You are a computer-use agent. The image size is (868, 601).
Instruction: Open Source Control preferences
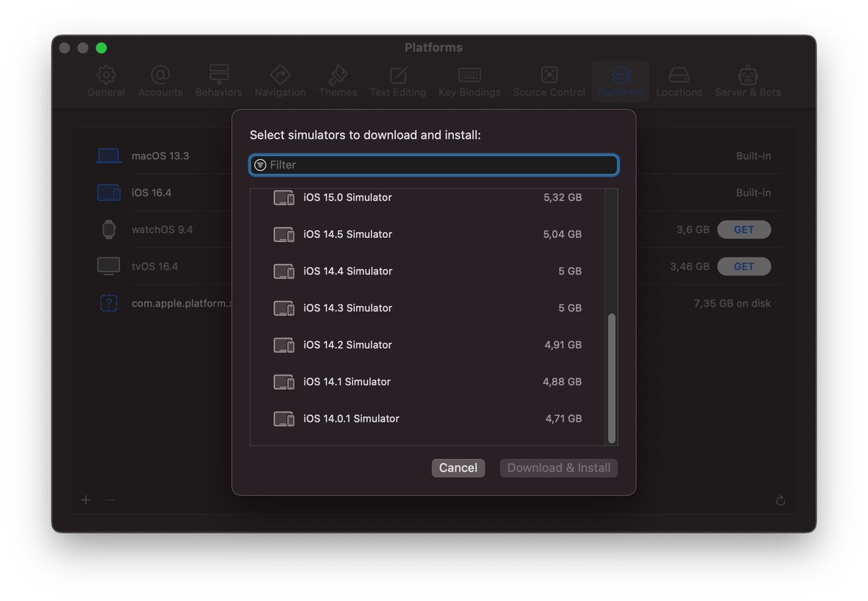pos(549,80)
